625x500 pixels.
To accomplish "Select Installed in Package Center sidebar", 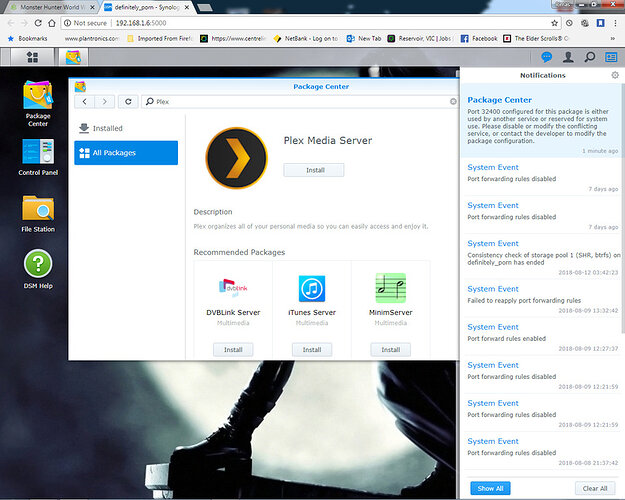I will pos(126,128).
